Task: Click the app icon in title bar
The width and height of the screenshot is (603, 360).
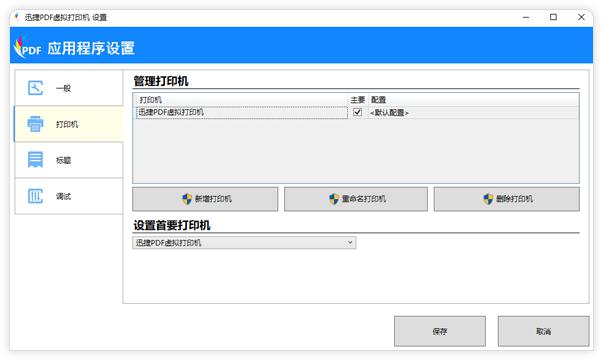Action: click(x=17, y=17)
